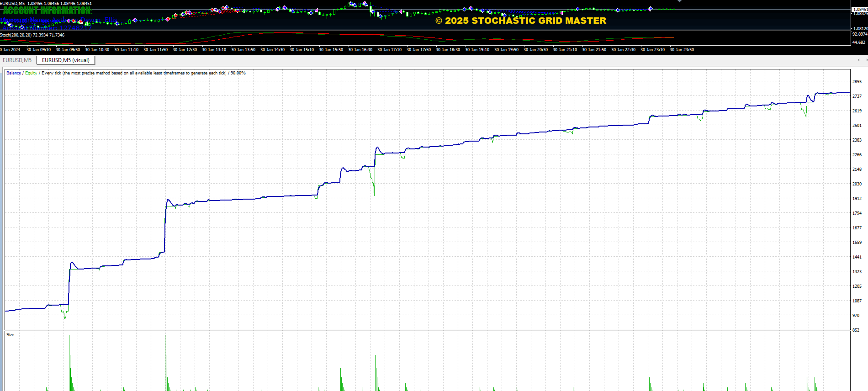868x391 pixels.
Task: Click the 1559 balance axis value
Action: pos(857,243)
